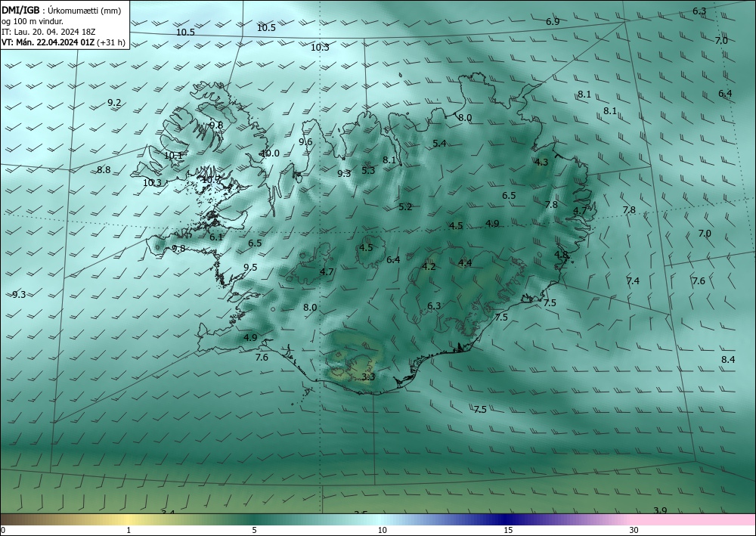Image resolution: width=756 pixels, height=536 pixels.
Task: Click the 10.1 value on the map
Action: tap(174, 156)
